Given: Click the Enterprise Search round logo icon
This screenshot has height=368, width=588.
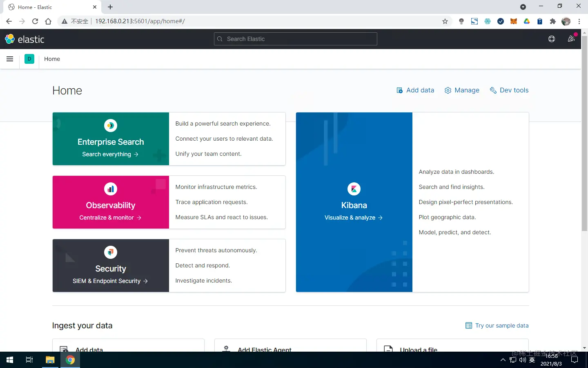Looking at the screenshot, I should [111, 126].
